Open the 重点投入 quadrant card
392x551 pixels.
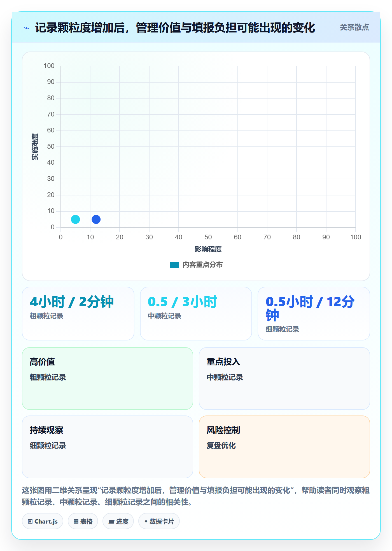coord(284,379)
